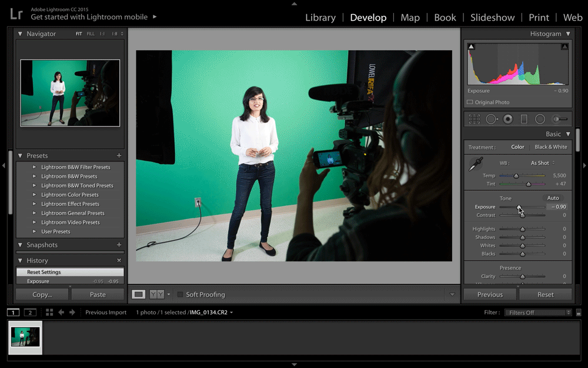Viewport: 588px width, 368px height.
Task: Collapse the Basic panel
Action: [x=568, y=134]
